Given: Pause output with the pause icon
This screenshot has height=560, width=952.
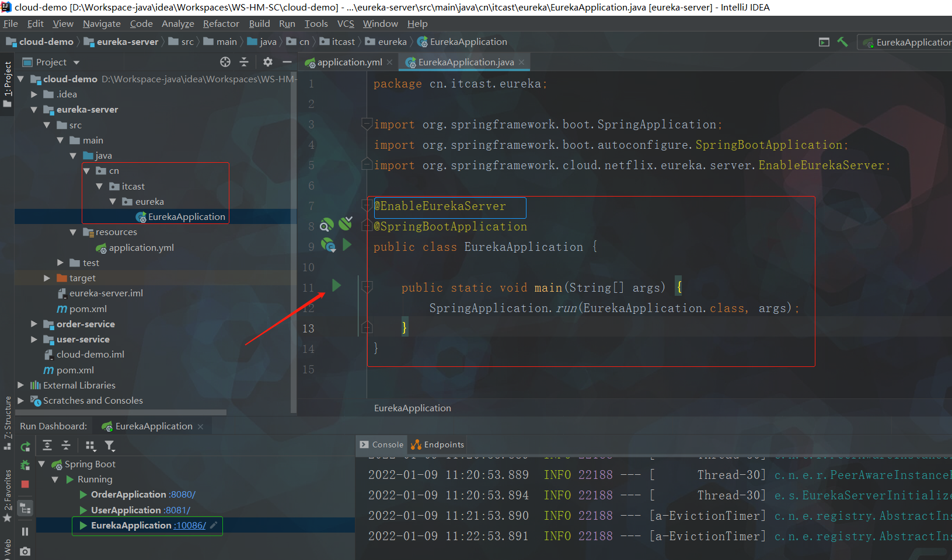Looking at the screenshot, I should pos(25,531).
